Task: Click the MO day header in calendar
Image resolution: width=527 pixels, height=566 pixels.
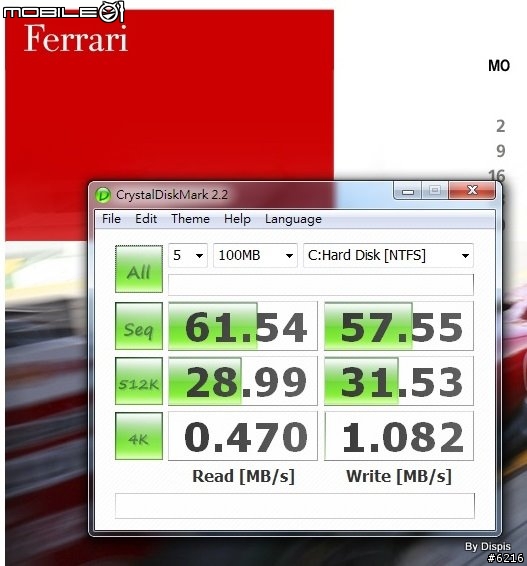Action: pos(499,66)
